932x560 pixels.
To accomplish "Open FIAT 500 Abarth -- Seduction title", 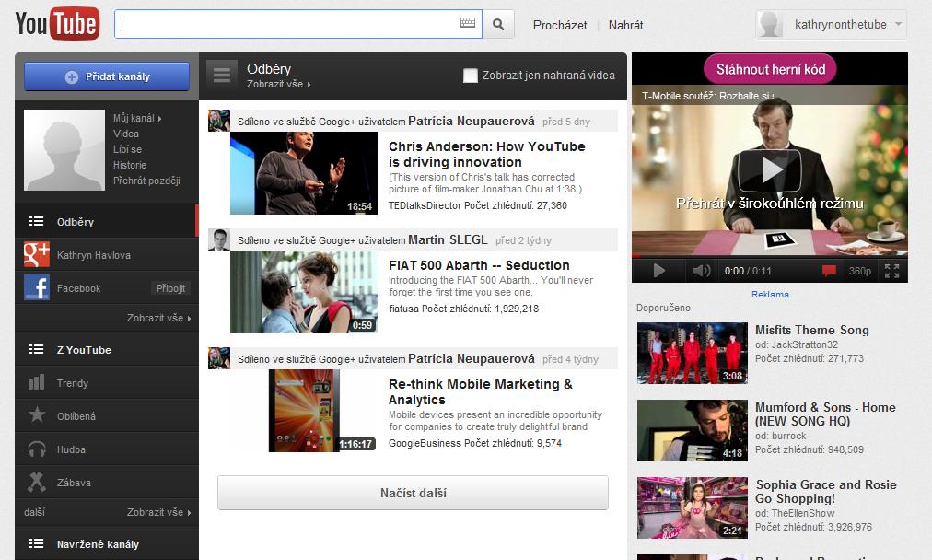I will pyautogui.click(x=479, y=265).
